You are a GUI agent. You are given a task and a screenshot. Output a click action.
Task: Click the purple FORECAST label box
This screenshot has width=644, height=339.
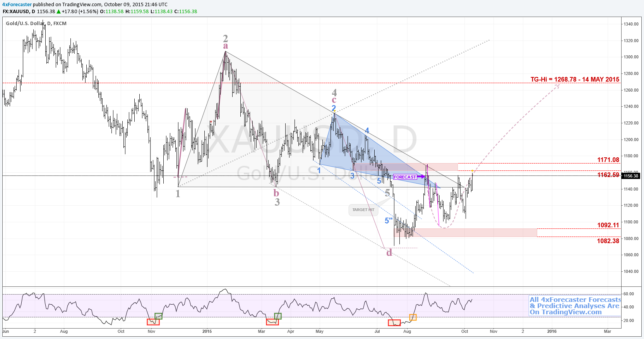tap(405, 177)
